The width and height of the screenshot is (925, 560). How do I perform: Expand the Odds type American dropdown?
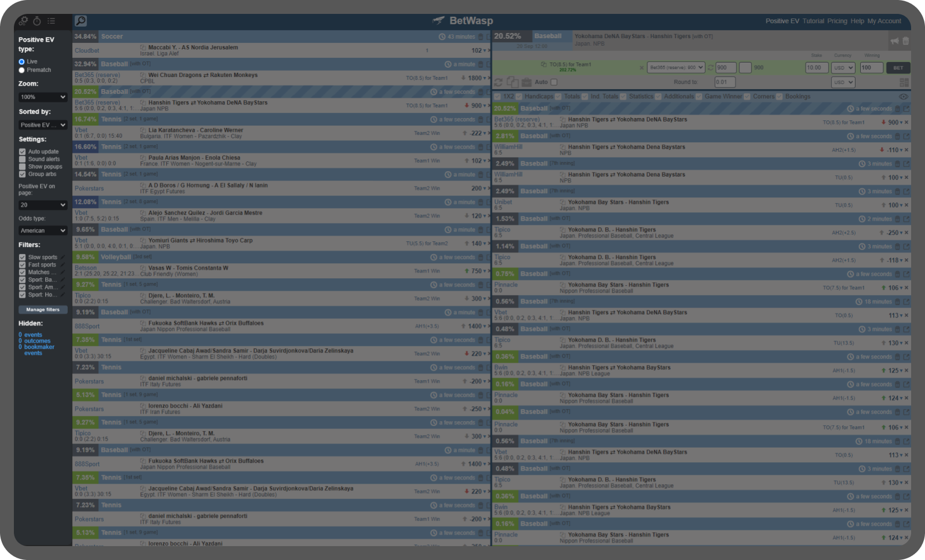(43, 230)
